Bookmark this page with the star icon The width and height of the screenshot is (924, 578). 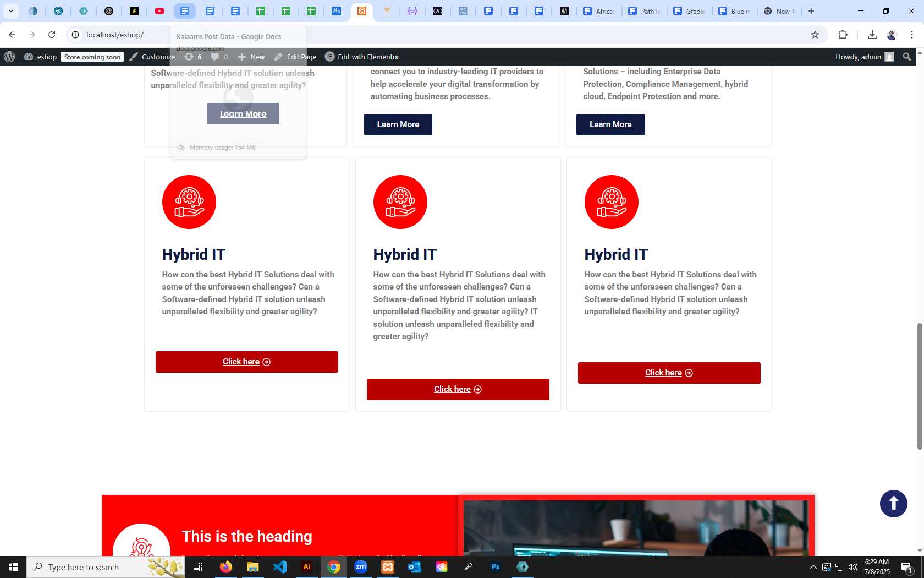click(815, 35)
